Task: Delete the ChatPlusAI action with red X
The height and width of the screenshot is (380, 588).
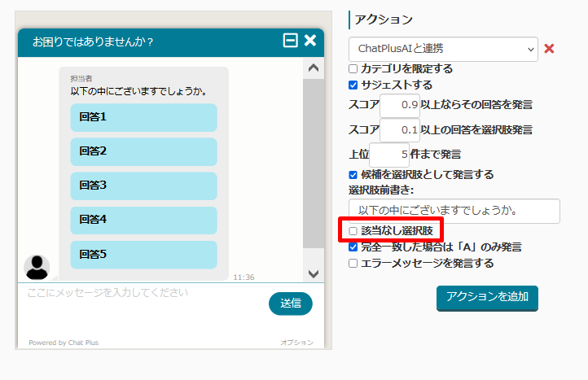Action: coord(549,49)
